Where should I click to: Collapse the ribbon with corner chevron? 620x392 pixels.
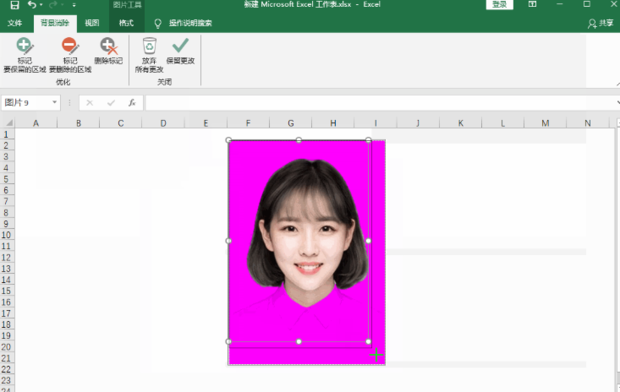click(618, 84)
